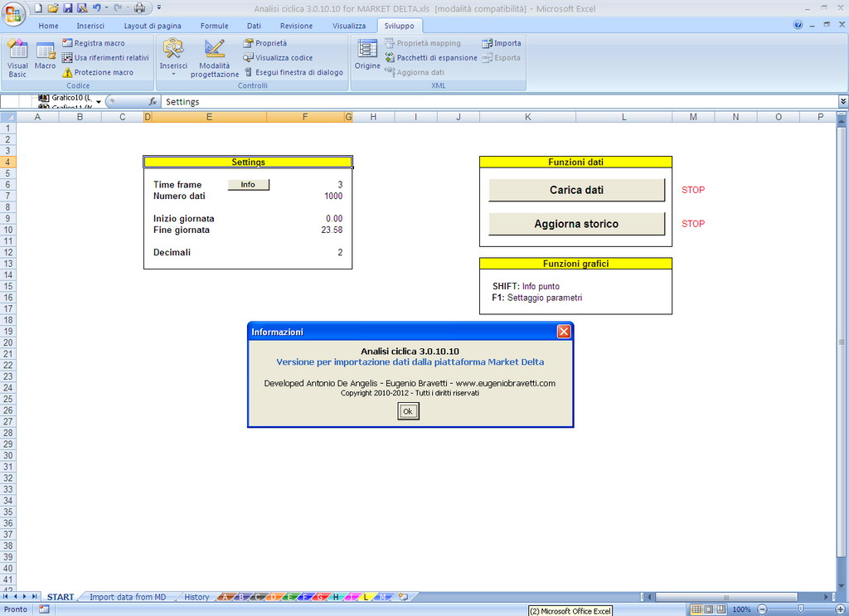
Task: Switch to Page Layout view in status bar
Action: click(709, 609)
